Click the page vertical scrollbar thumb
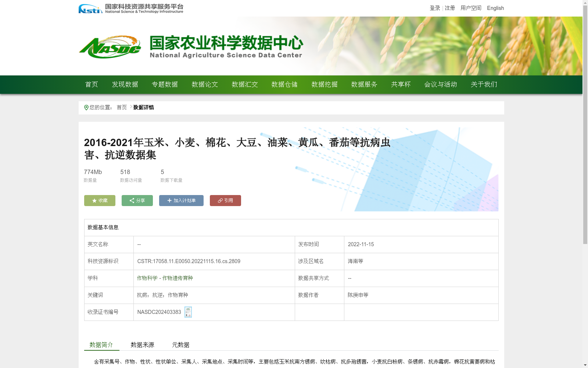The height and width of the screenshot is (368, 588). click(x=585, y=125)
